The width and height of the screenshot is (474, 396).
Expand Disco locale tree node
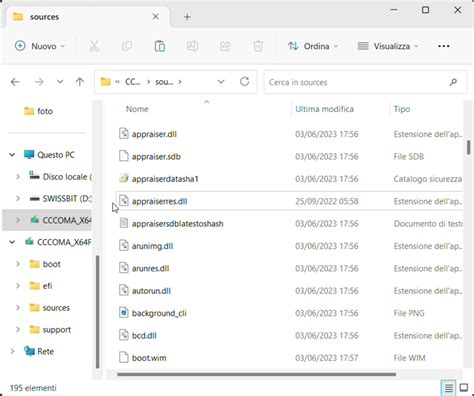coord(18,177)
